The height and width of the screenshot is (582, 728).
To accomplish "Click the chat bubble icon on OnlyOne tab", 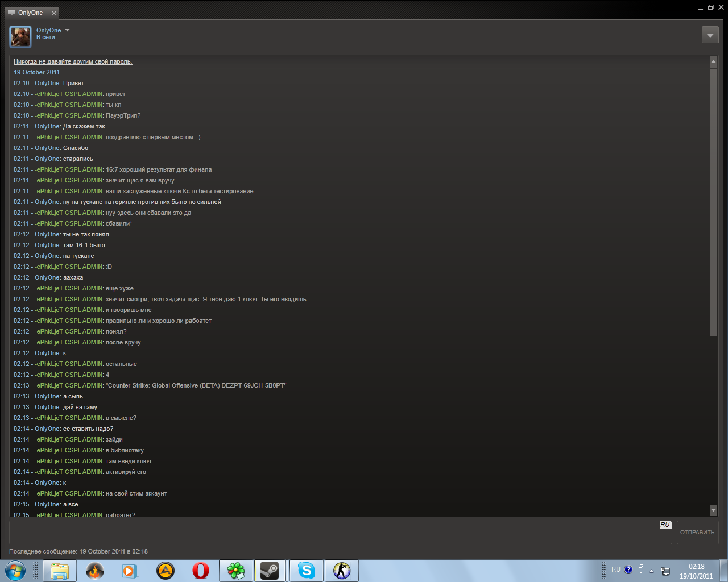I will [11, 13].
